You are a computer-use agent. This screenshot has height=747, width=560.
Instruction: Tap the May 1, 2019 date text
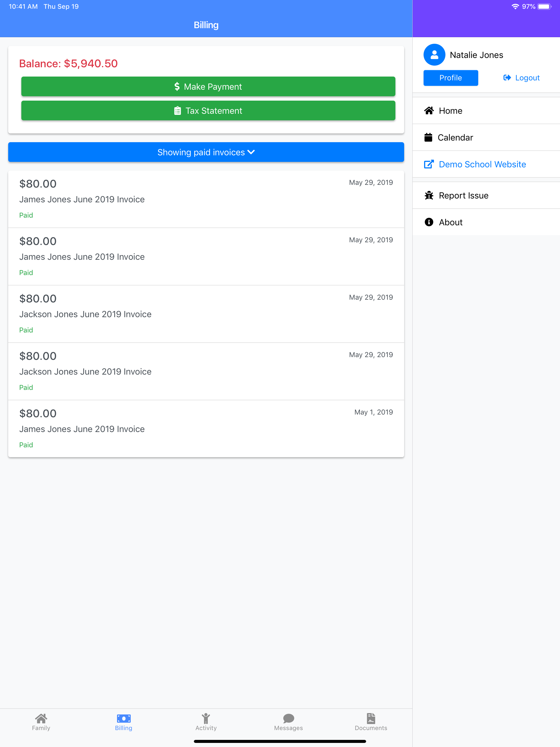(x=374, y=412)
